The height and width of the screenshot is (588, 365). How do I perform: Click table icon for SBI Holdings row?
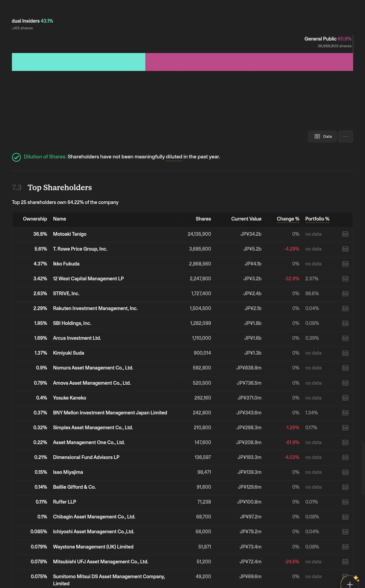(x=345, y=323)
